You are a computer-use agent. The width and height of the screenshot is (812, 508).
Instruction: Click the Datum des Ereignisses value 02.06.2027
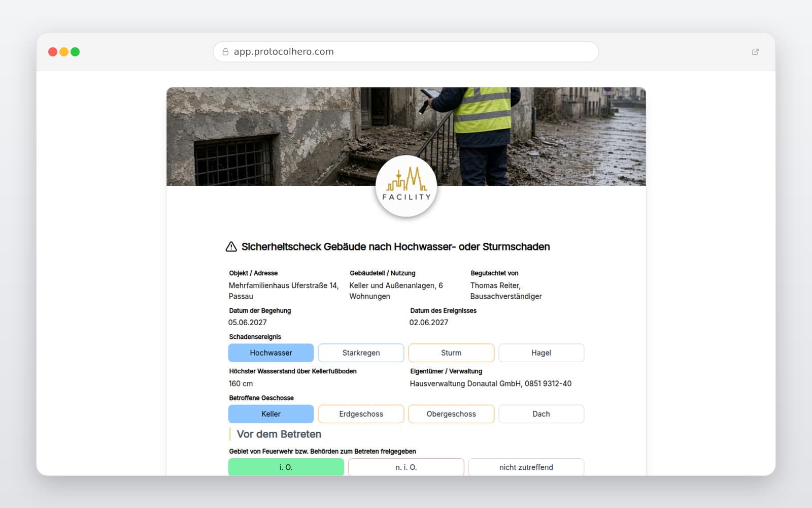click(429, 323)
